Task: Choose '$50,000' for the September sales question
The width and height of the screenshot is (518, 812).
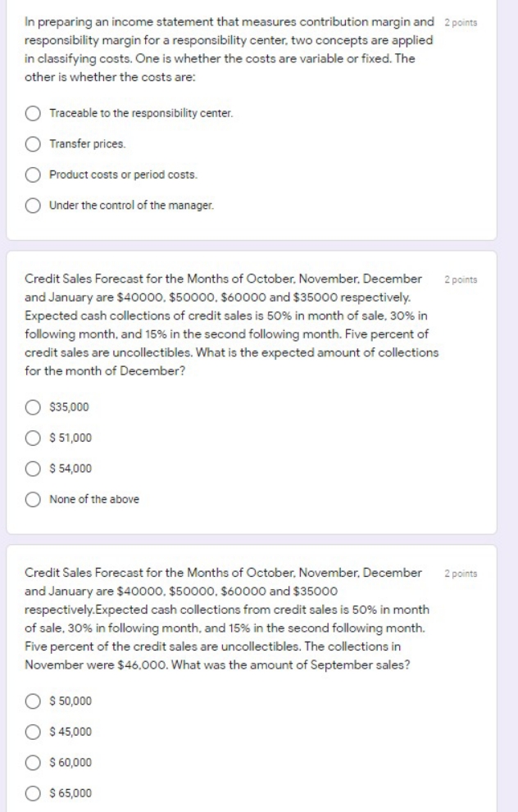Action: coord(34,701)
